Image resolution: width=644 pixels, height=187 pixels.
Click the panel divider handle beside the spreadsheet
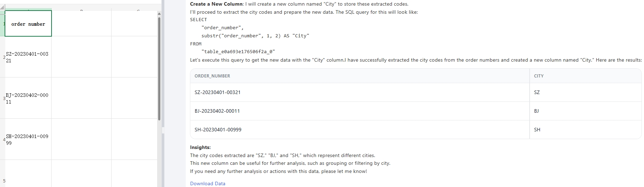(x=163, y=130)
